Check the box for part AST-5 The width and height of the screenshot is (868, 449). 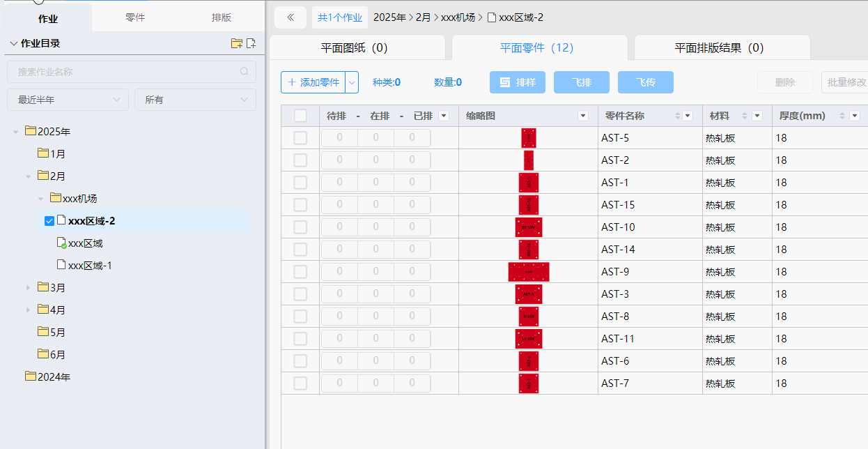coord(300,138)
